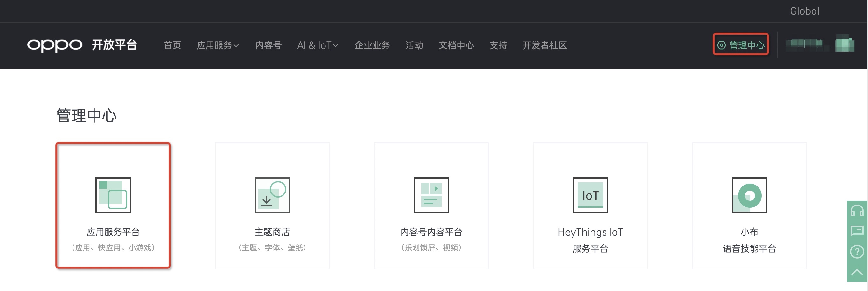The width and height of the screenshot is (868, 291).
Task: Open the 主题商店 card title
Action: pyautogui.click(x=272, y=232)
